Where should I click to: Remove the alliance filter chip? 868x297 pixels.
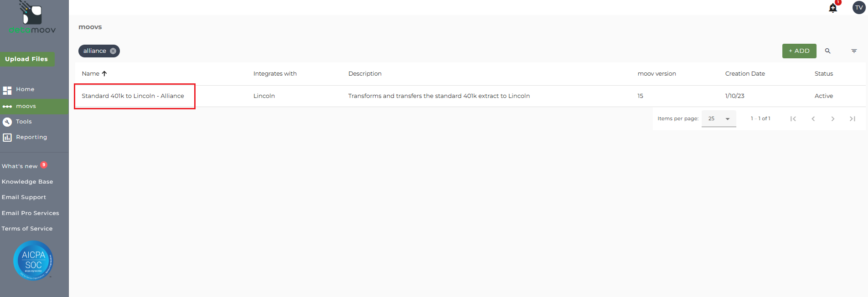(113, 51)
